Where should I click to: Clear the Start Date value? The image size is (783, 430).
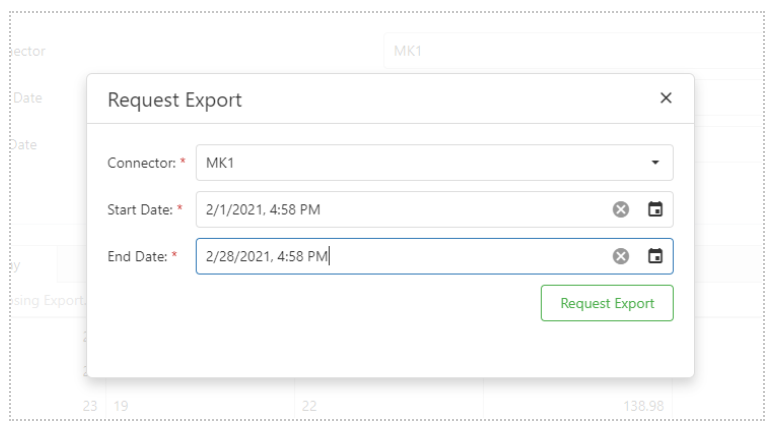[x=621, y=209]
